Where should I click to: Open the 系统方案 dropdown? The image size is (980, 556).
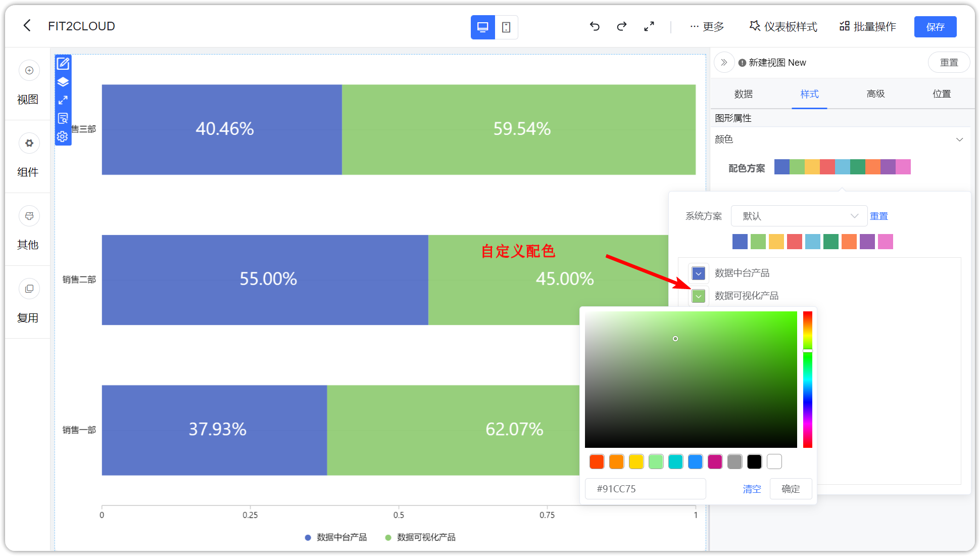(x=799, y=216)
